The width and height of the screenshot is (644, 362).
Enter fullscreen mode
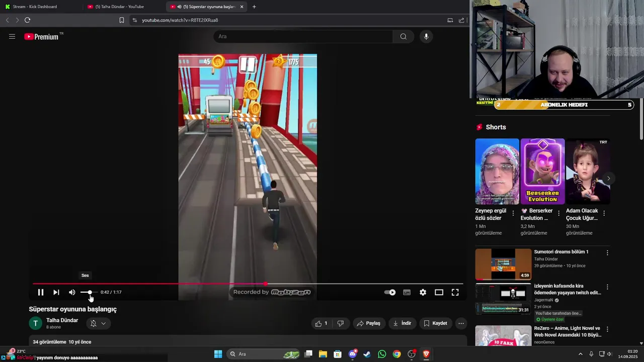coord(455,292)
